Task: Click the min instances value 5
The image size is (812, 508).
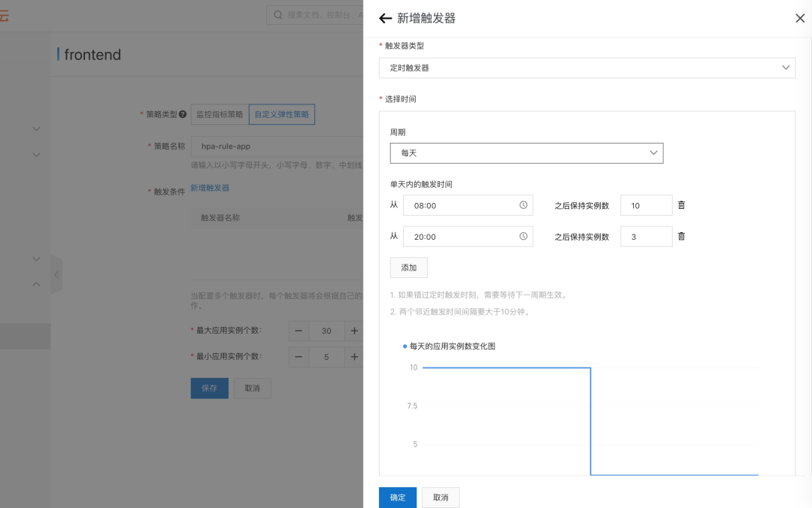Action: click(326, 357)
